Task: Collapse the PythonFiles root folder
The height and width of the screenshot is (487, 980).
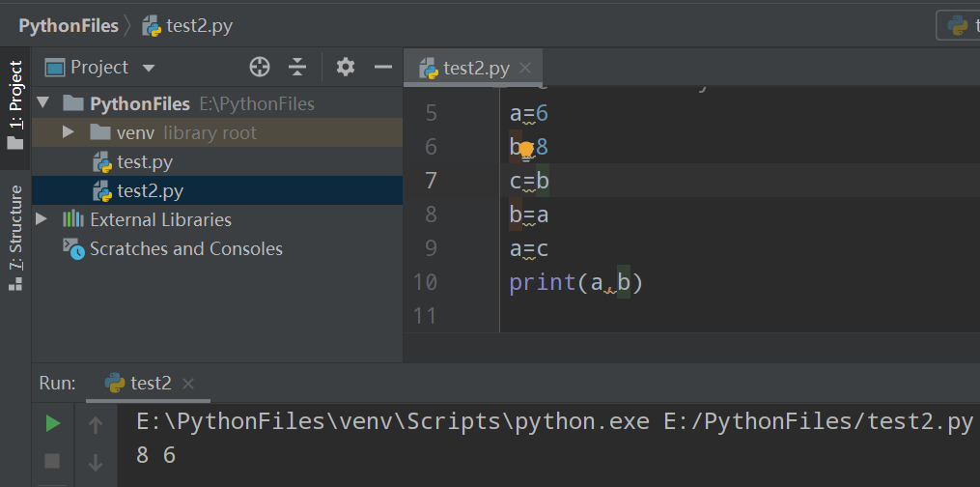Action: coord(42,102)
